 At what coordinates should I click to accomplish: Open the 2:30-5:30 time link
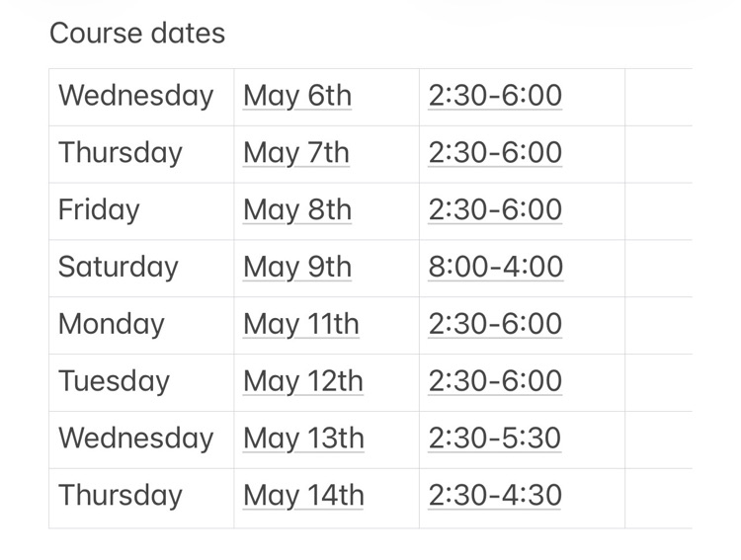pyautogui.click(x=494, y=438)
